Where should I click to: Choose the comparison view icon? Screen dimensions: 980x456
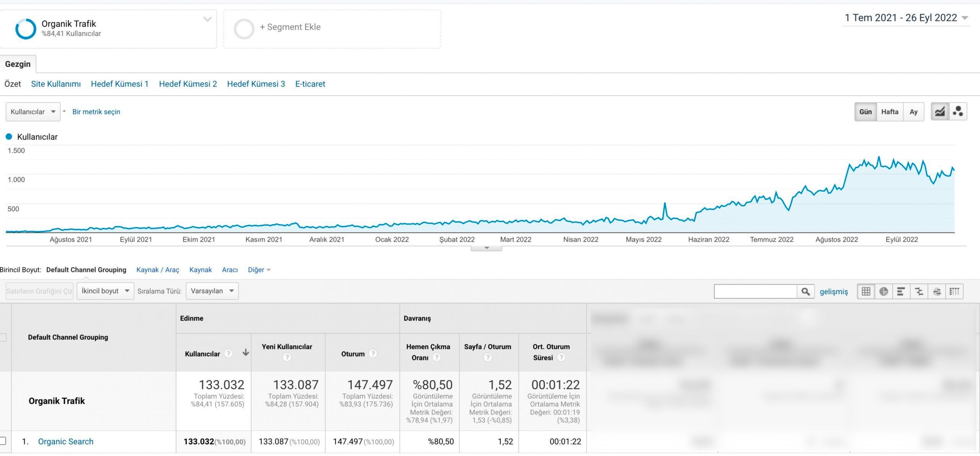pyautogui.click(x=919, y=292)
